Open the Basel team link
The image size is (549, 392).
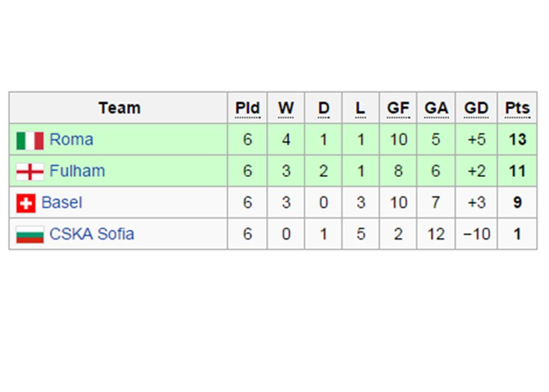pyautogui.click(x=62, y=203)
